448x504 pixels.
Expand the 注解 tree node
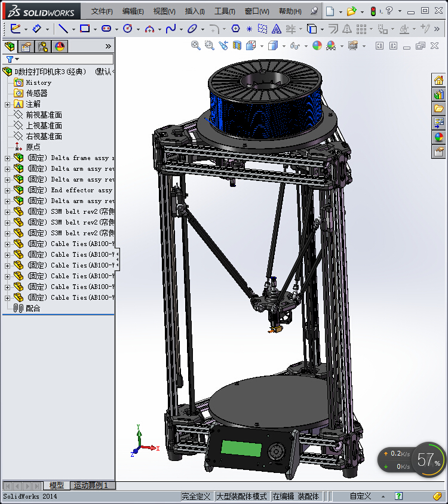point(7,105)
